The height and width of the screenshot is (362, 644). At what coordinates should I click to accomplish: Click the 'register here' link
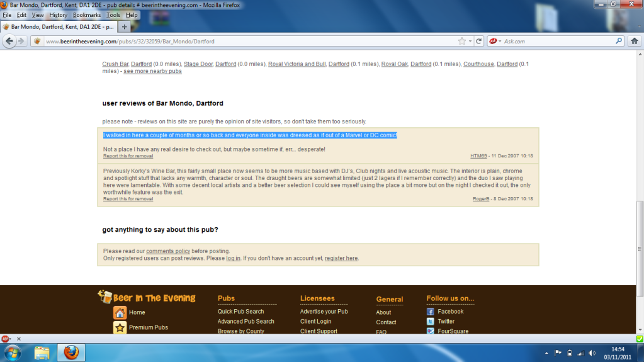341,258
